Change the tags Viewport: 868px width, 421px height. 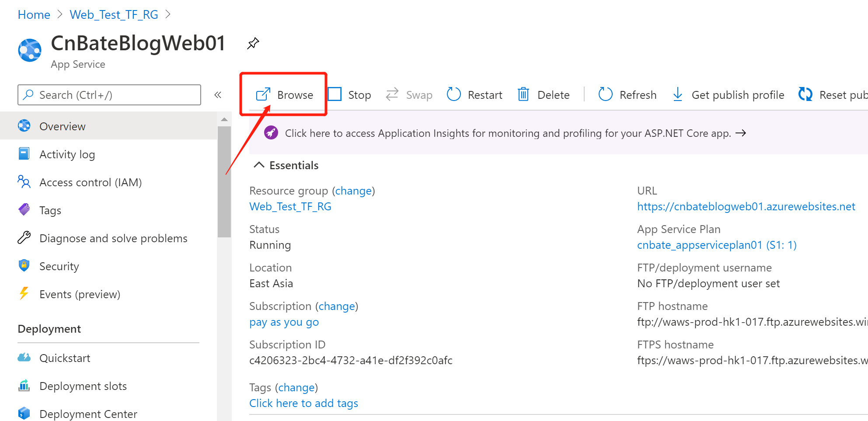coord(296,387)
